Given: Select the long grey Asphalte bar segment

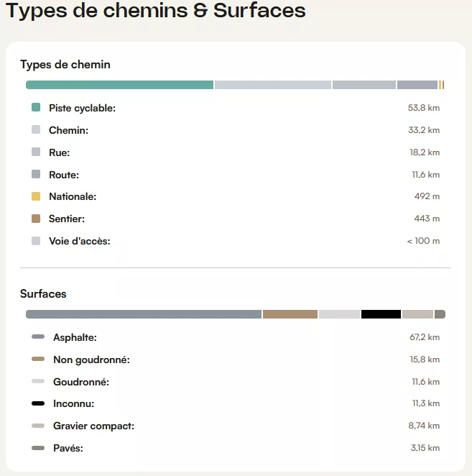Looking at the screenshot, I should [144, 314].
